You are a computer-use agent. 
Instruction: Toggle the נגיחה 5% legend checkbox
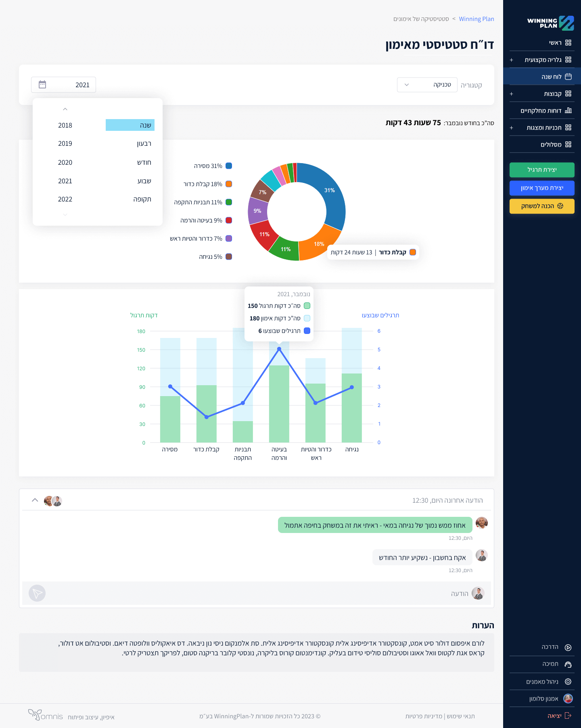pyautogui.click(x=229, y=257)
